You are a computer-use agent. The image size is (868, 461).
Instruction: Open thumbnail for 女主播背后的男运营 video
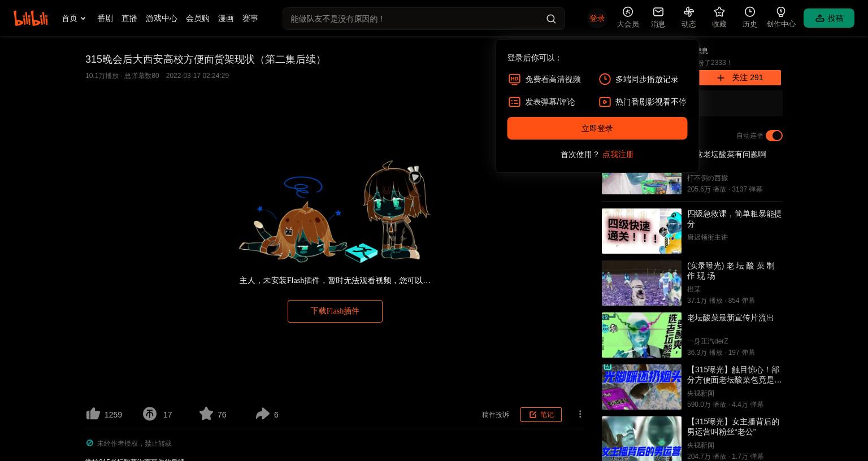pos(641,439)
